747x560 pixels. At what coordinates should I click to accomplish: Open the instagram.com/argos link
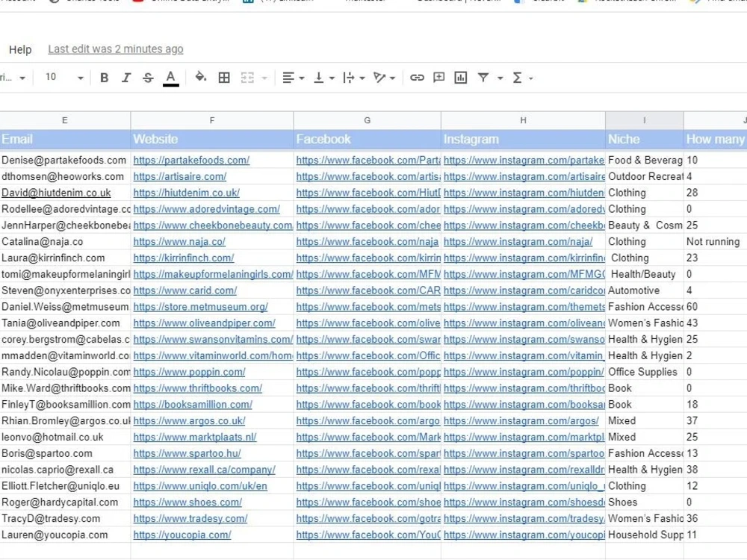(x=521, y=421)
